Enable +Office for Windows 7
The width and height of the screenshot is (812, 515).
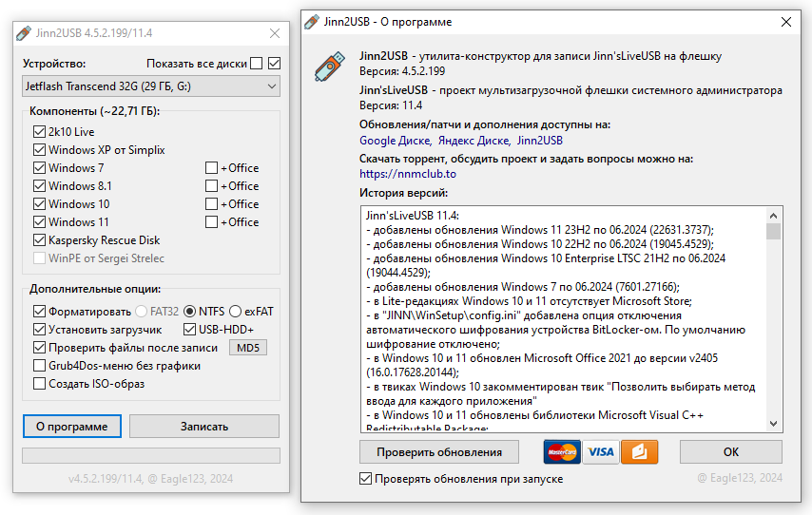coord(211,167)
